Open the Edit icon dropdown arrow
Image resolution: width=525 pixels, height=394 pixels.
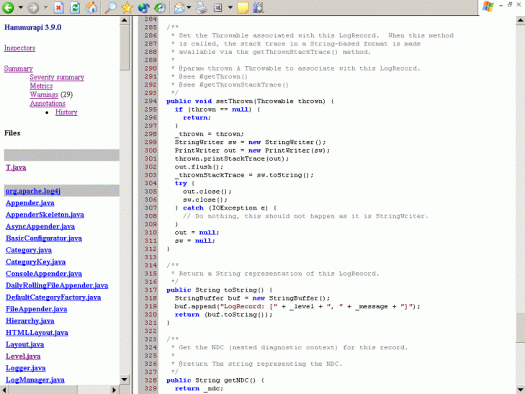point(230,7)
